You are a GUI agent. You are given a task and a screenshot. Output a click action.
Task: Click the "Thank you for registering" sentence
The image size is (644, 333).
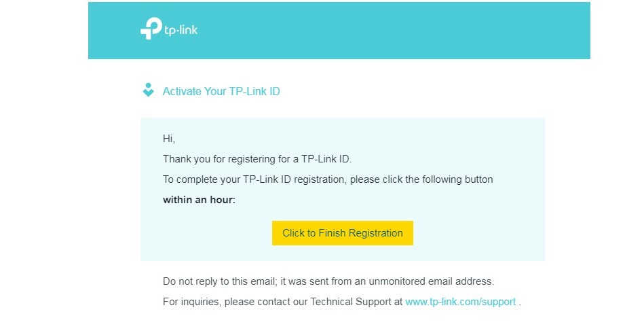(257, 159)
